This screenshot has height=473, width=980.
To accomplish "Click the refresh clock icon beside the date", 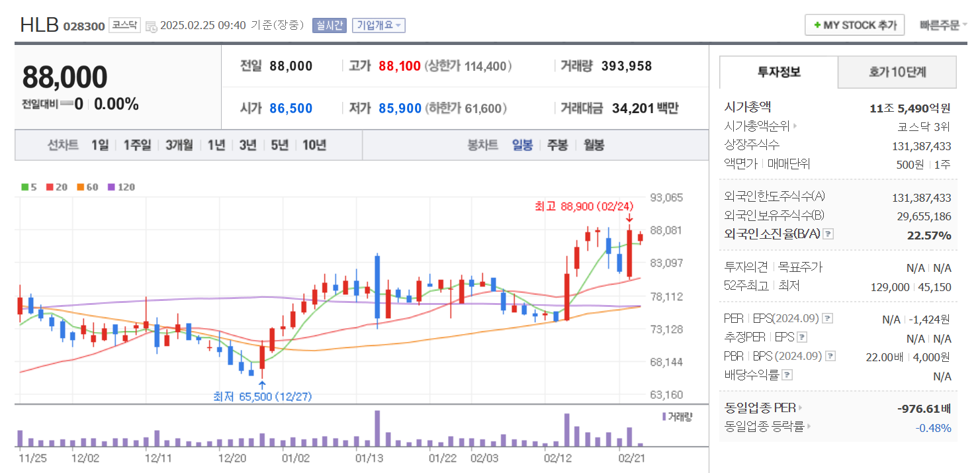I will point(151,25).
